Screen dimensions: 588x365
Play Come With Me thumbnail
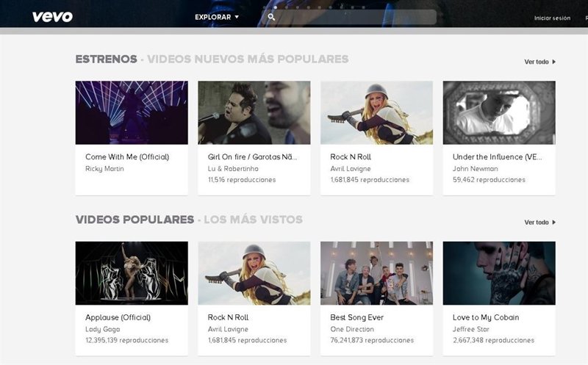[x=132, y=112]
